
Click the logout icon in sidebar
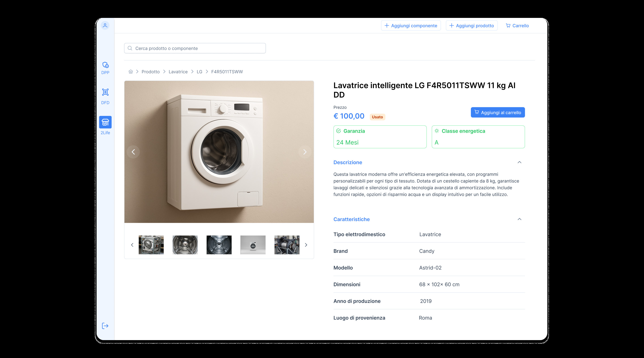tap(105, 326)
